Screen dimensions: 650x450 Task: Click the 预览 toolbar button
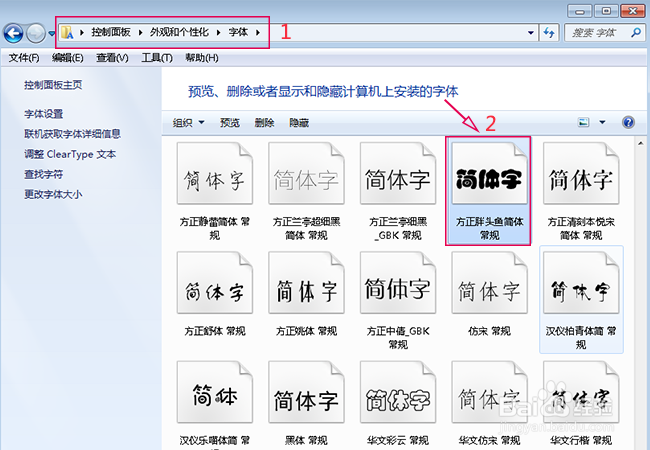point(230,123)
